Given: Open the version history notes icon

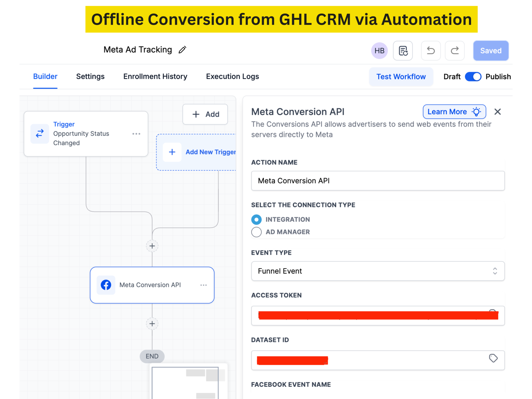Looking at the screenshot, I should click(x=403, y=51).
